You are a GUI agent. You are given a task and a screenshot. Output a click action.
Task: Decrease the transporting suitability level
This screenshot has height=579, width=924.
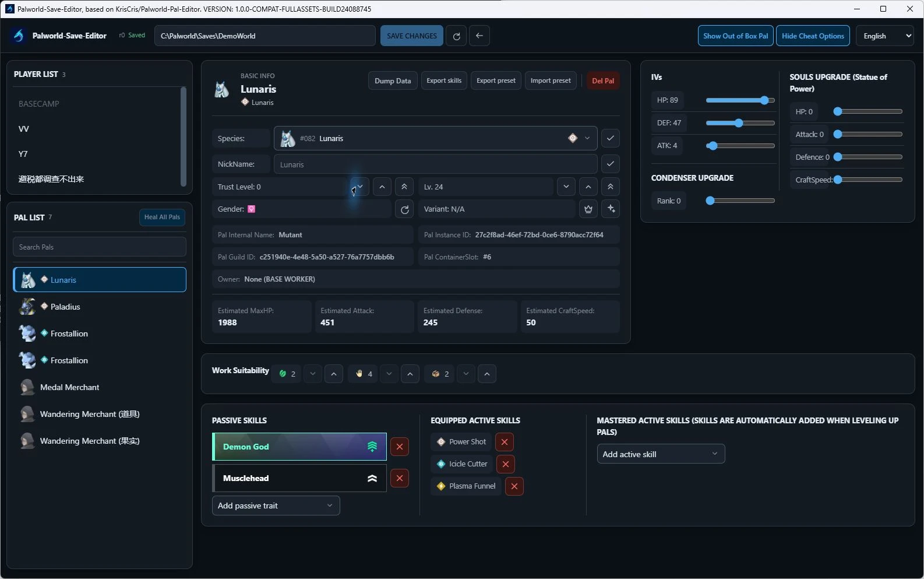pos(466,374)
